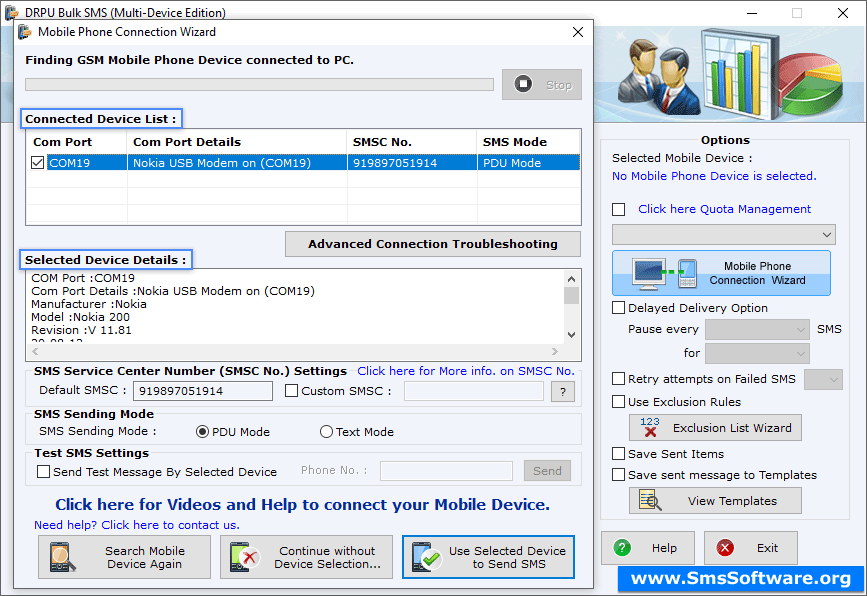The height and width of the screenshot is (596, 867).
Task: Open the Retry attempts count dropdown
Action: 823,379
